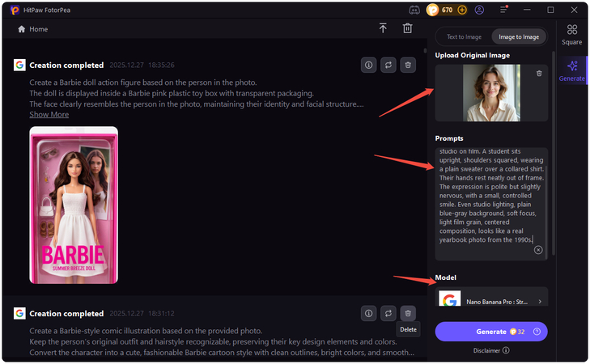Click the Google logo beside the 18:31:12 creation
The width and height of the screenshot is (590, 364).
[19, 313]
